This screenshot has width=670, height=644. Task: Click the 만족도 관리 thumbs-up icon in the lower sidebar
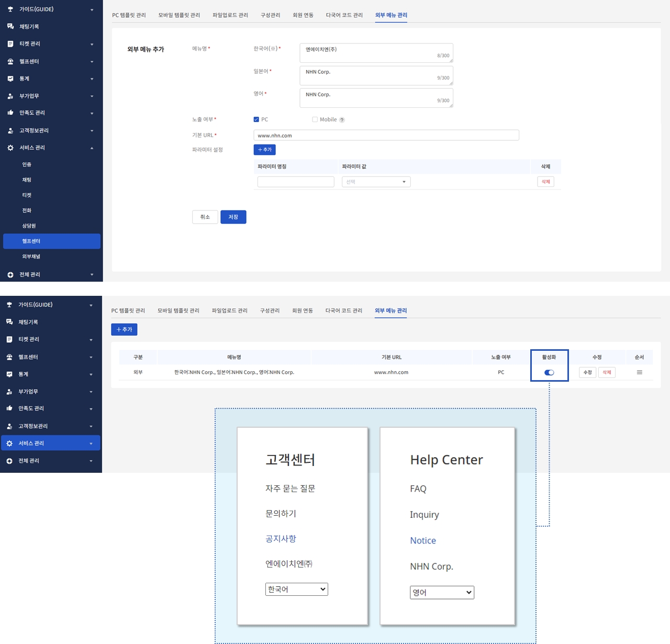[x=9, y=408]
